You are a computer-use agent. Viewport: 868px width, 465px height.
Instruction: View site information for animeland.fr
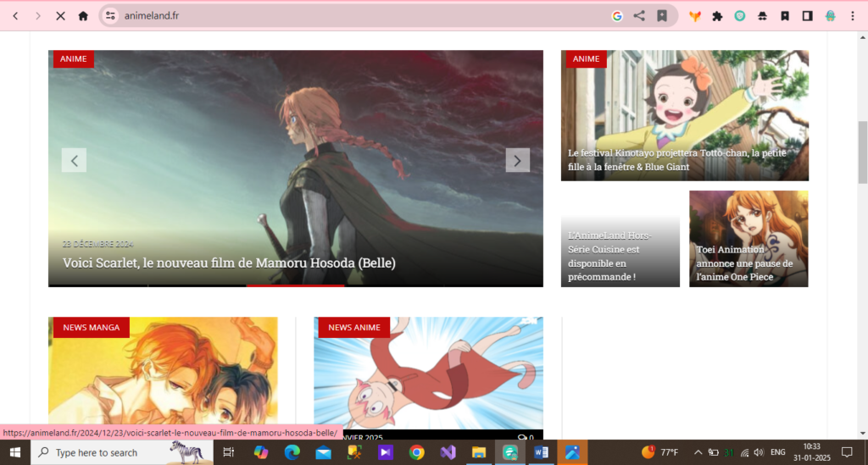(111, 16)
